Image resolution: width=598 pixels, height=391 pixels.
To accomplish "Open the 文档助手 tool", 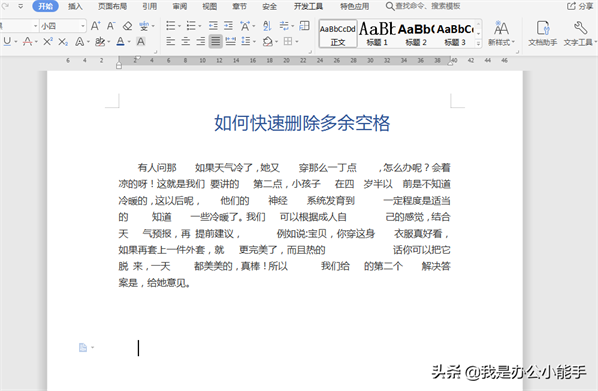I will pos(542,33).
